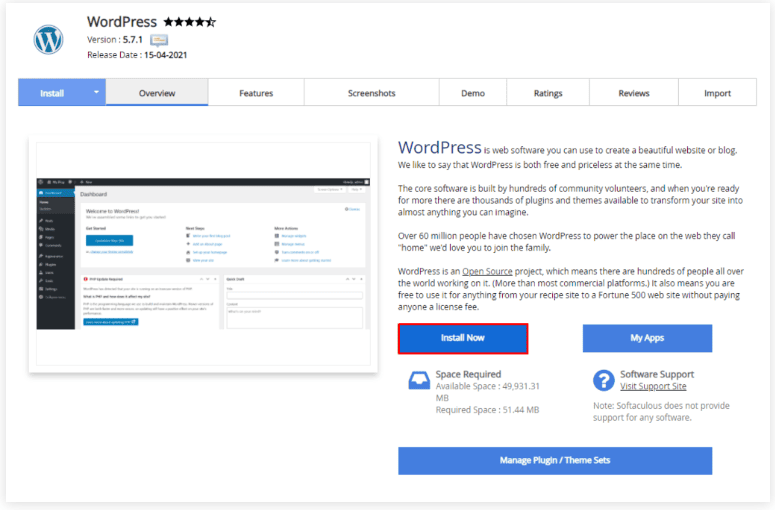
Task: Open the Features tab
Action: (256, 93)
